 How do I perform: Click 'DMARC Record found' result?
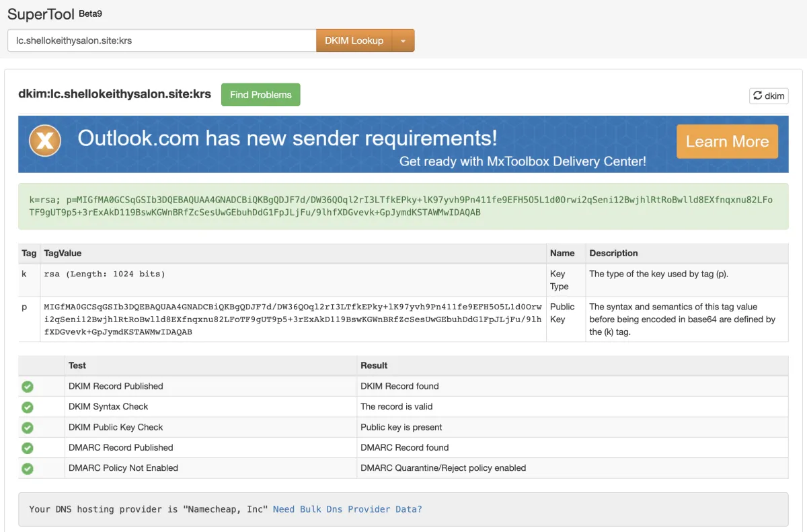click(405, 447)
